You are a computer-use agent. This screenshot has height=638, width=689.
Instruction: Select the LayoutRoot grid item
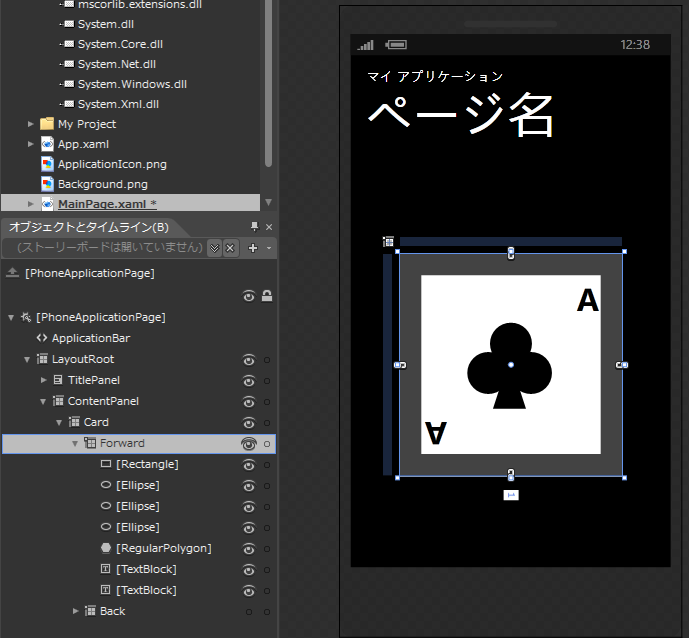pos(83,359)
